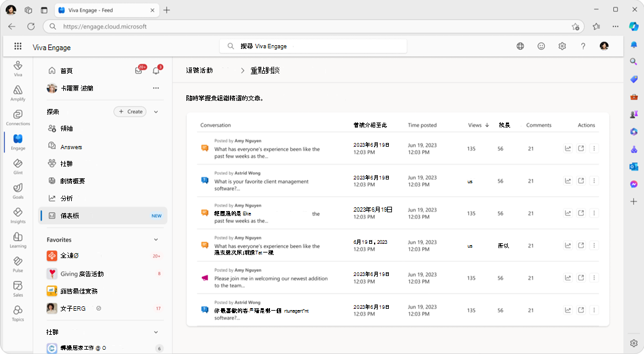Open the help question mark icon
Screen dimensions: 644x354
coord(583,46)
